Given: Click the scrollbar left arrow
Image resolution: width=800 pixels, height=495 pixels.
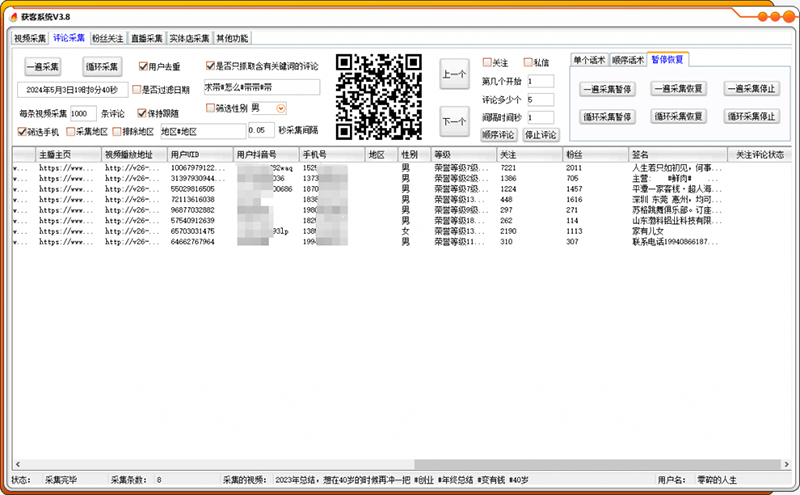Looking at the screenshot, I should [x=18, y=464].
